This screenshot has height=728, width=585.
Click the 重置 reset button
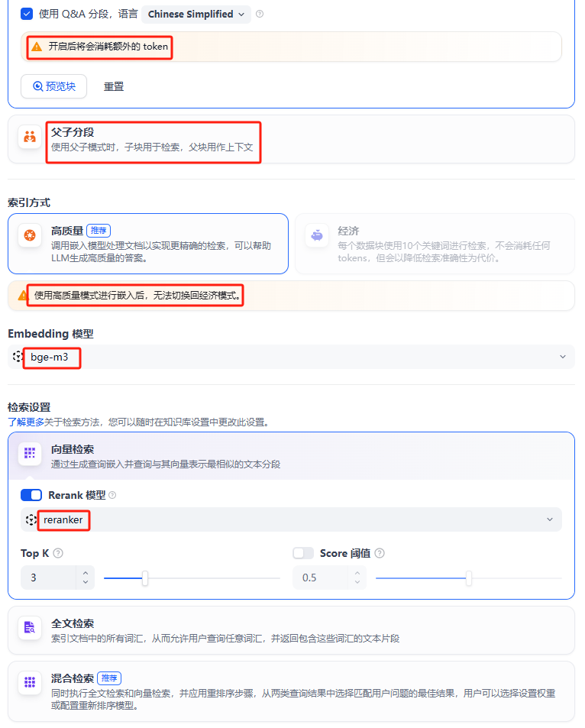114,87
